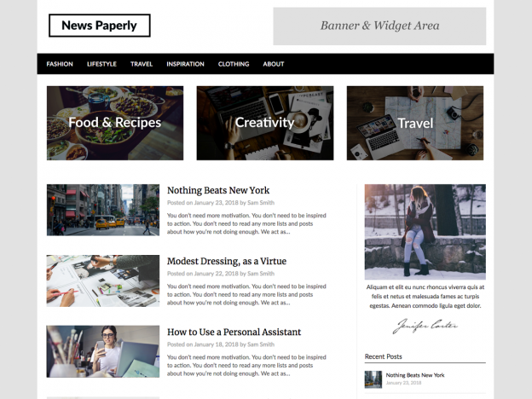Image resolution: width=532 pixels, height=399 pixels.
Task: Open the Food & Recipes category tile
Action: (x=115, y=123)
